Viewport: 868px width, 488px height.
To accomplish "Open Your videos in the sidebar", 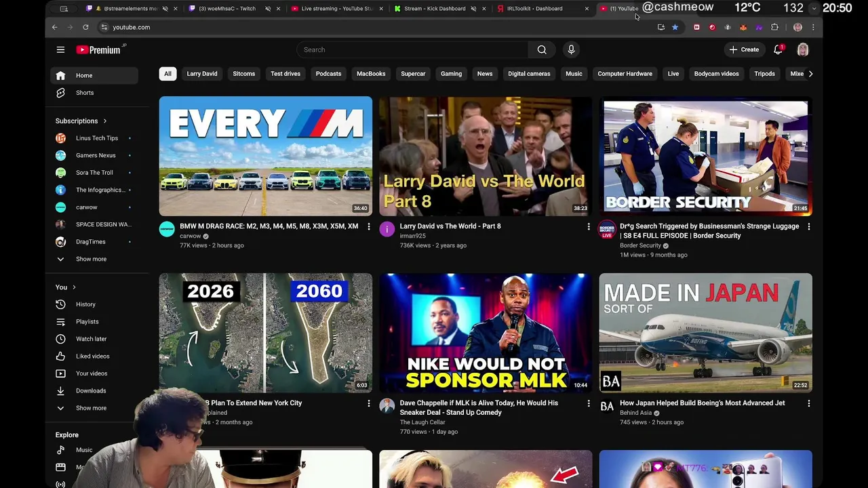I will [x=94, y=373].
